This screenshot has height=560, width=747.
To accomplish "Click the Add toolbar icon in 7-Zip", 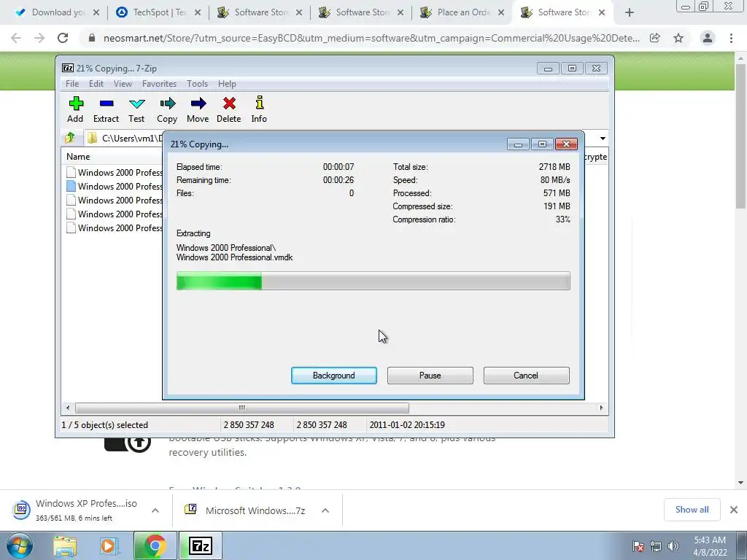I will coord(75,109).
